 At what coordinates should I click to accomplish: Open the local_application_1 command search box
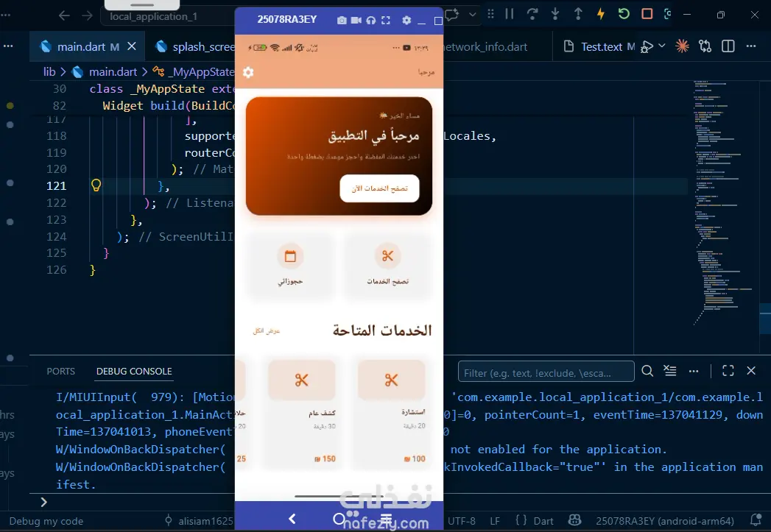click(x=167, y=16)
